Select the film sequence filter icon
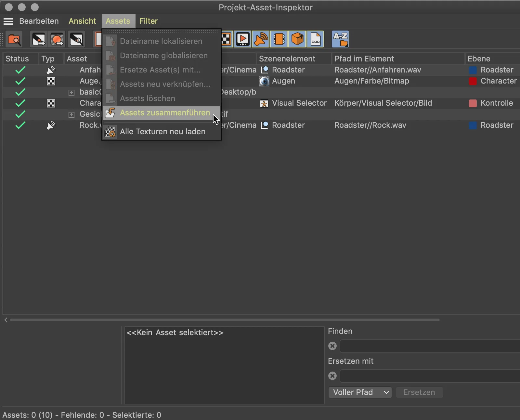This screenshot has width=520, height=420. pos(279,39)
